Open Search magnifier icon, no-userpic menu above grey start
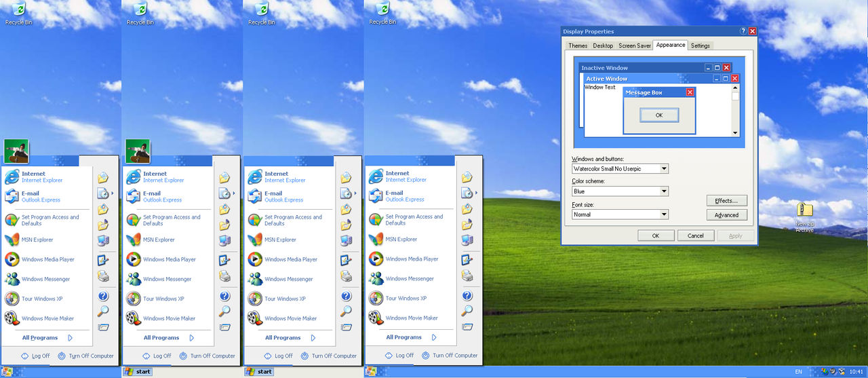This screenshot has width=868, height=378. 346,311
